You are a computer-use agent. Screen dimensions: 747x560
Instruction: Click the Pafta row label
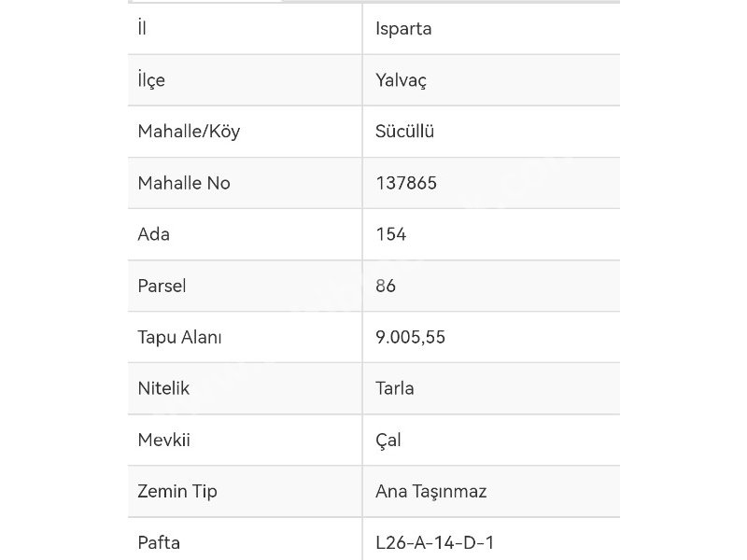(x=159, y=543)
